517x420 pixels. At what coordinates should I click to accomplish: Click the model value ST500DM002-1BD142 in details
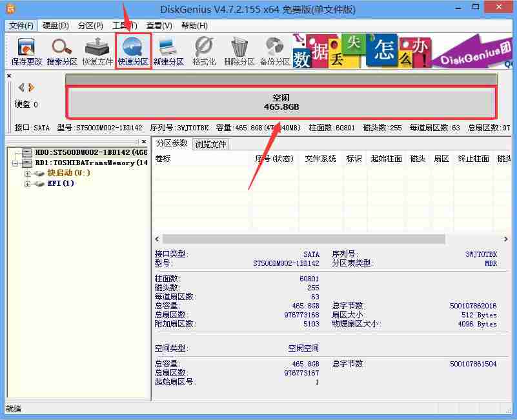click(x=286, y=263)
